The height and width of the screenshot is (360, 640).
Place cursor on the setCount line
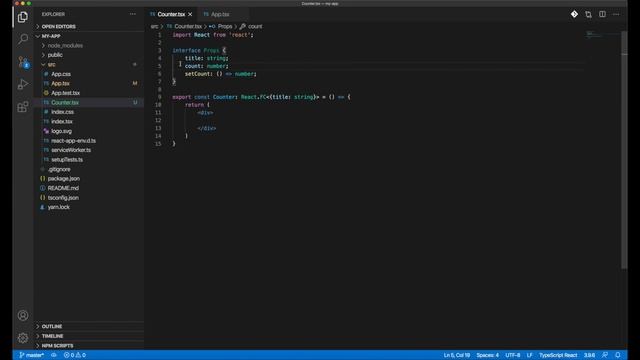(x=220, y=74)
